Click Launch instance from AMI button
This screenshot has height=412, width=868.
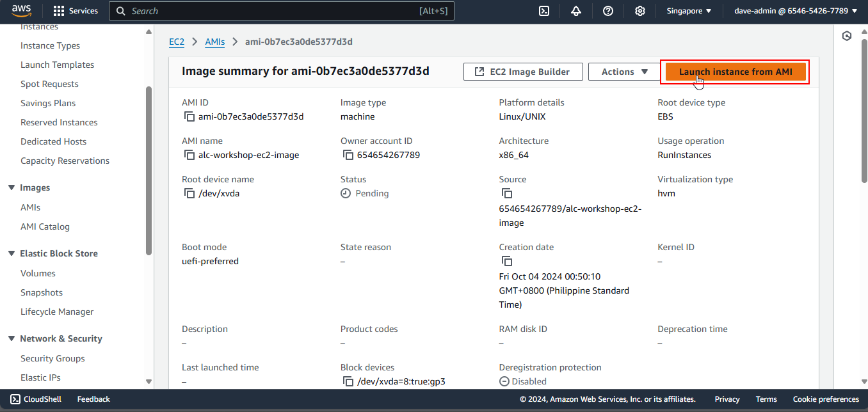735,72
